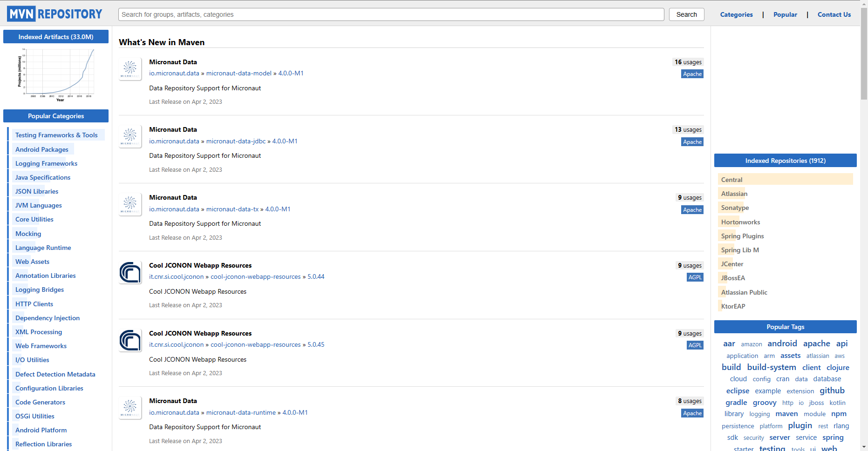This screenshot has height=451, width=868.
Task: Open Logging Bridges category
Action: 40,289
